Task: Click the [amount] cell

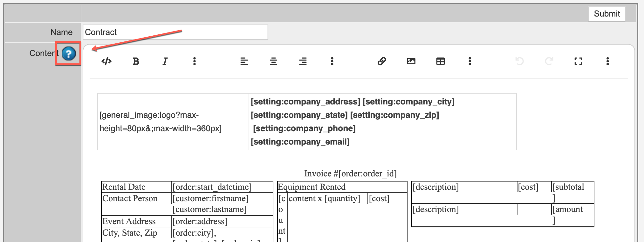Action: [572, 215]
